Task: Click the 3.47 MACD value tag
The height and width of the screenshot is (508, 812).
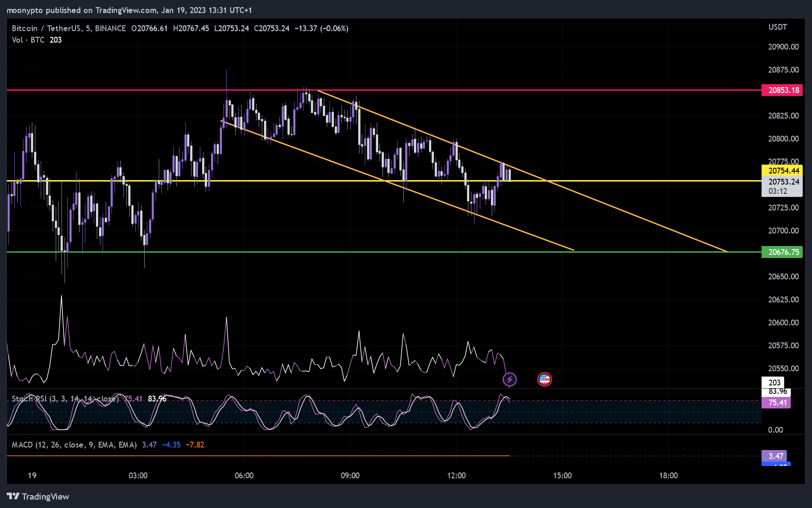Action: [774, 456]
